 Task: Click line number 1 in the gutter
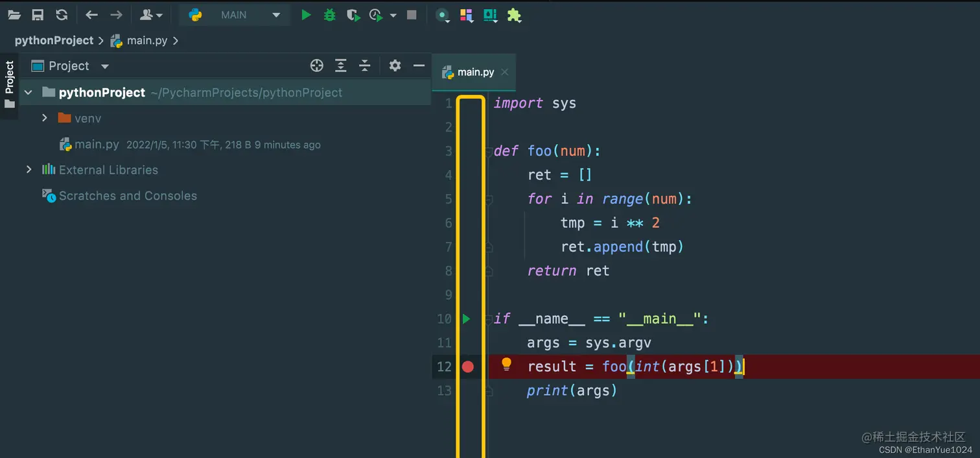pos(449,103)
